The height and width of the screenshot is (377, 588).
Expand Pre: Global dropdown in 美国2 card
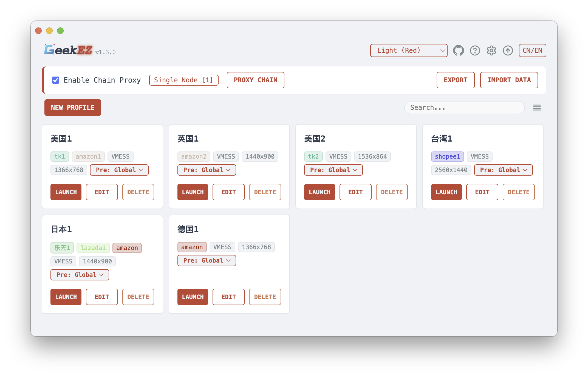tap(333, 170)
